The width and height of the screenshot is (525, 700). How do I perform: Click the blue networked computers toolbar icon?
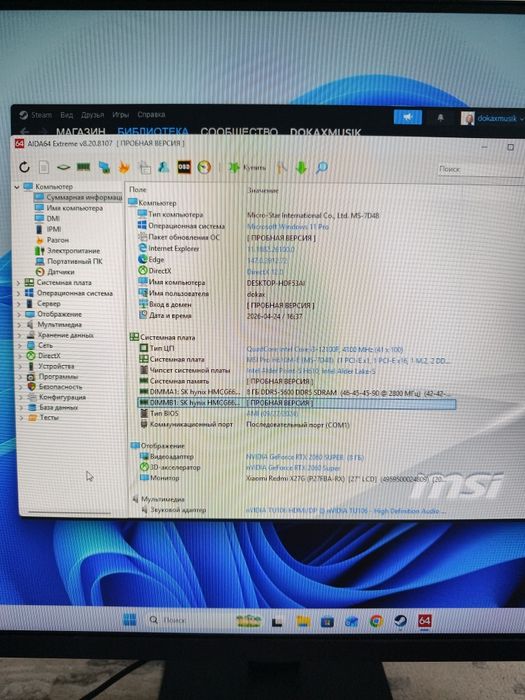[104, 167]
